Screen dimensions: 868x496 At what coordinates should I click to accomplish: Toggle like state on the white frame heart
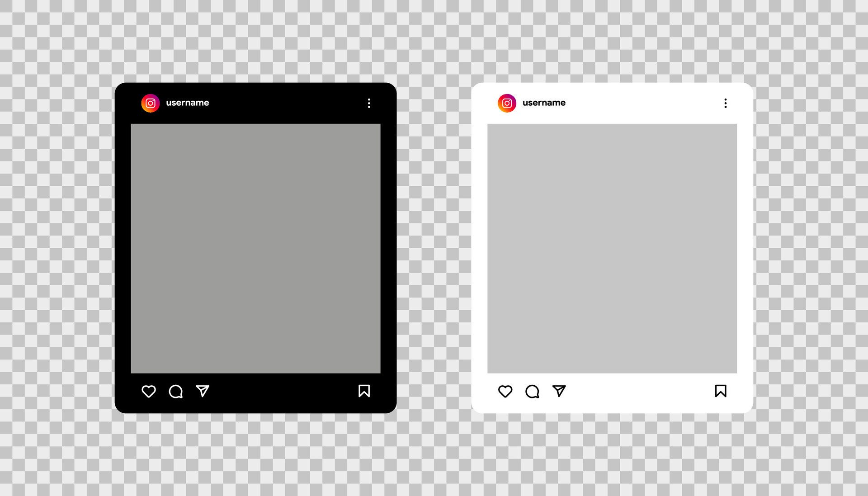click(x=505, y=392)
